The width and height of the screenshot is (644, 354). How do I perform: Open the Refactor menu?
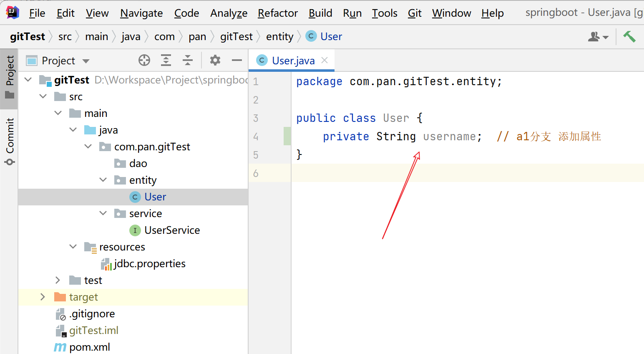277,13
